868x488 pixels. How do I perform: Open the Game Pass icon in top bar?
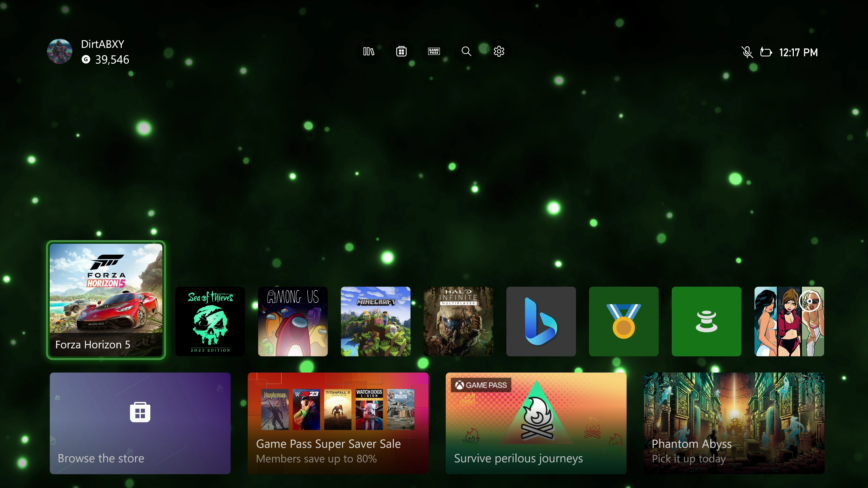tap(434, 52)
